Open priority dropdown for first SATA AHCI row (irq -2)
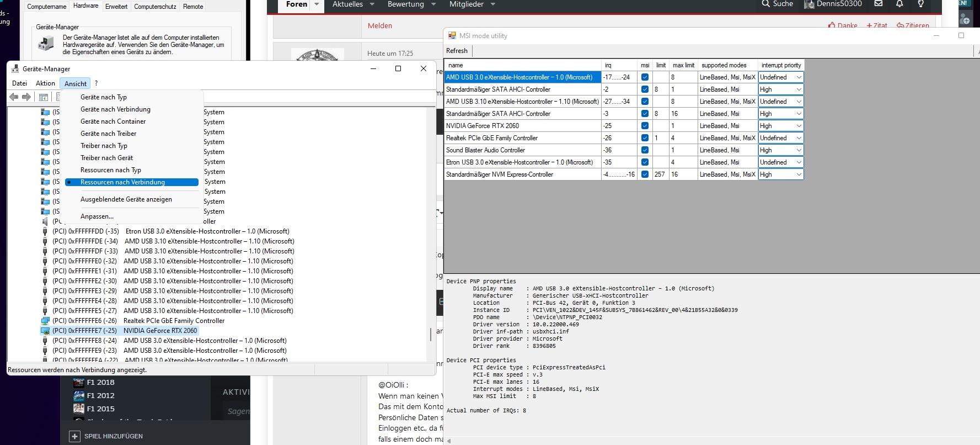Image resolution: width=980 pixels, height=445 pixels. (780, 89)
